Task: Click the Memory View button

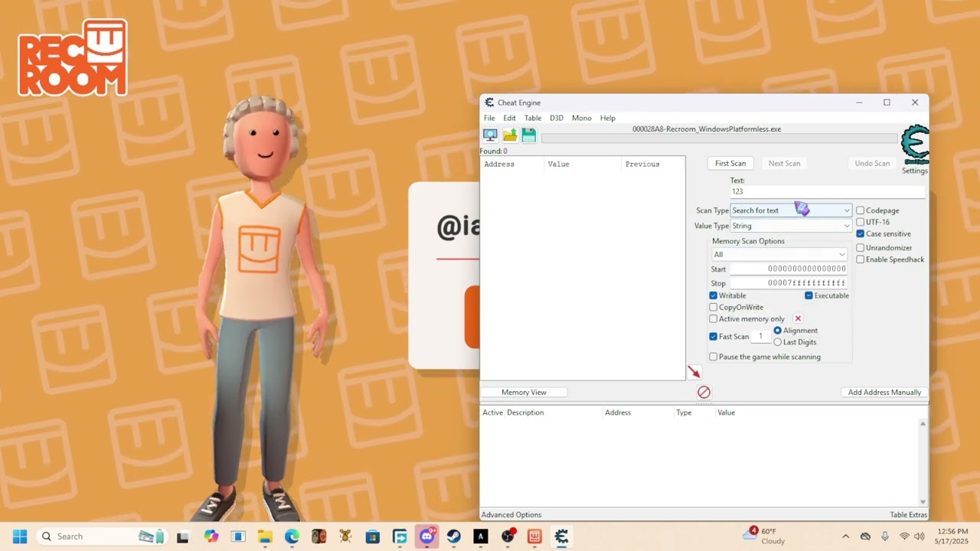Action: click(x=524, y=392)
